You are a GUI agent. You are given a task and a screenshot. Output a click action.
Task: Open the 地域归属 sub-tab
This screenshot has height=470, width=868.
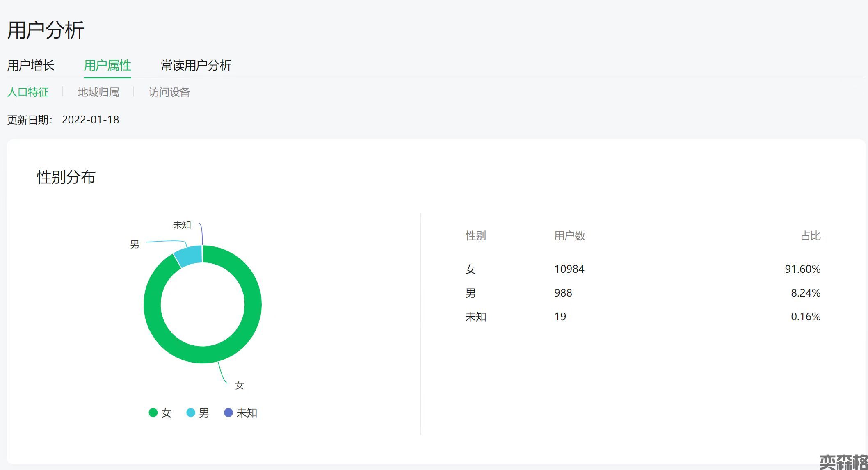[x=98, y=92]
